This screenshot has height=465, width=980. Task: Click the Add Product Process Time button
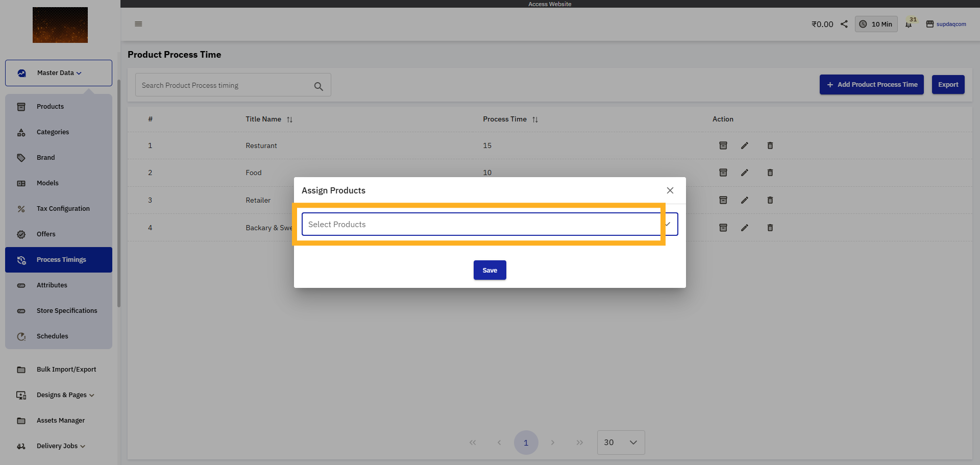click(x=871, y=84)
